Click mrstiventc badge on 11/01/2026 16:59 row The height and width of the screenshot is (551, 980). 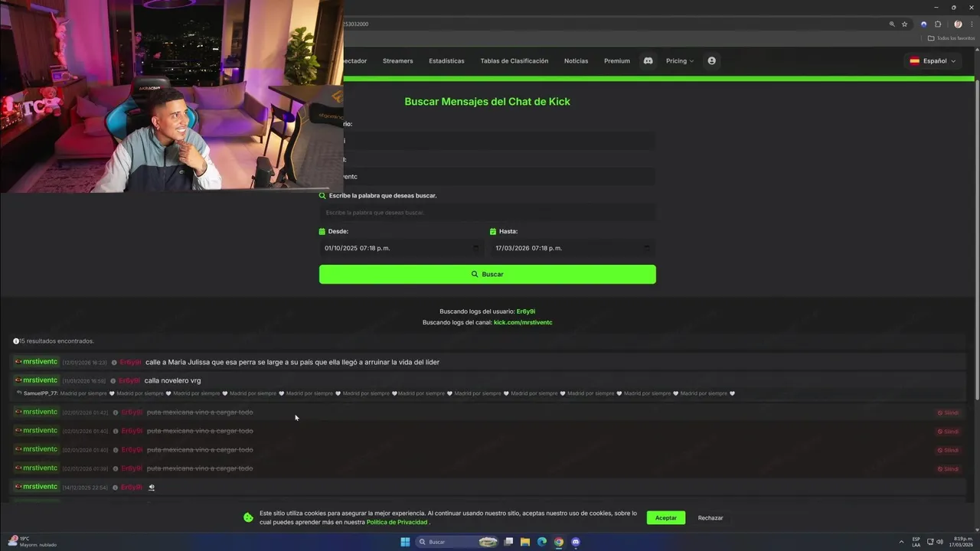(36, 380)
